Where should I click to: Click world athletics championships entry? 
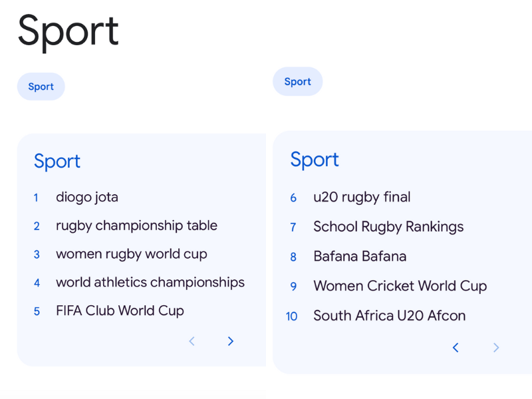[150, 282]
